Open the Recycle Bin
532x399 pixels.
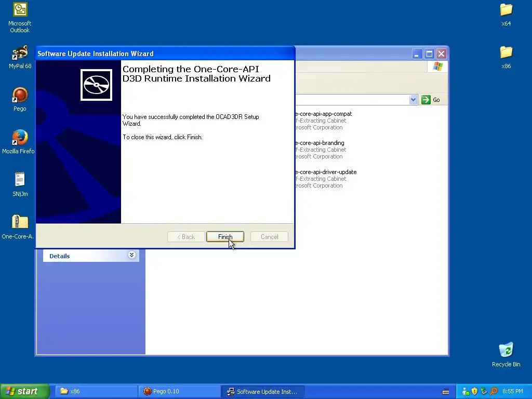click(506, 354)
